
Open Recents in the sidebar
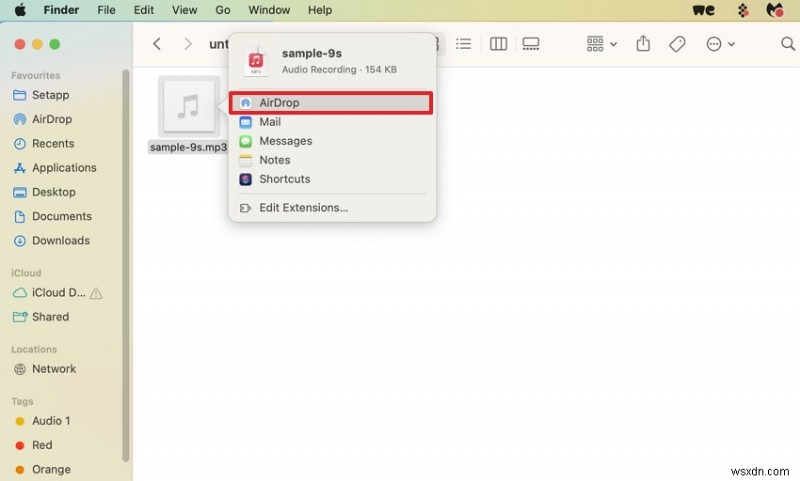pyautogui.click(x=53, y=144)
